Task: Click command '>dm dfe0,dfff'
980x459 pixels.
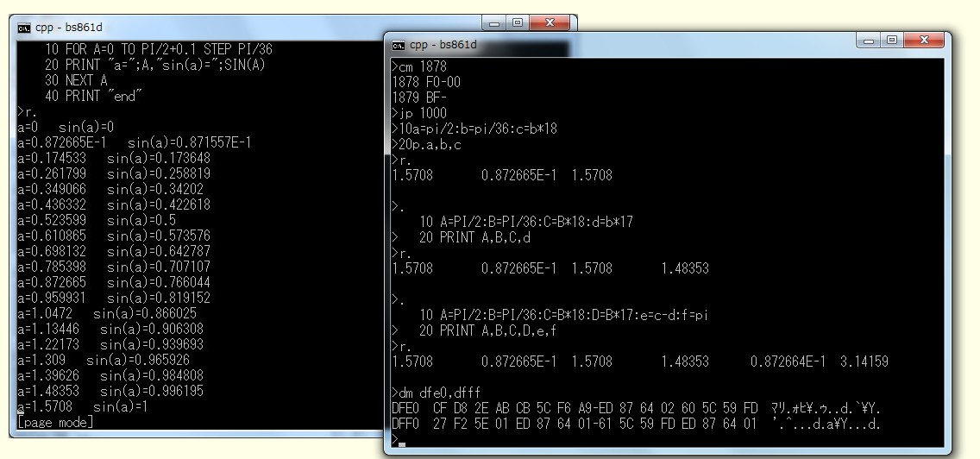Action: [x=437, y=393]
